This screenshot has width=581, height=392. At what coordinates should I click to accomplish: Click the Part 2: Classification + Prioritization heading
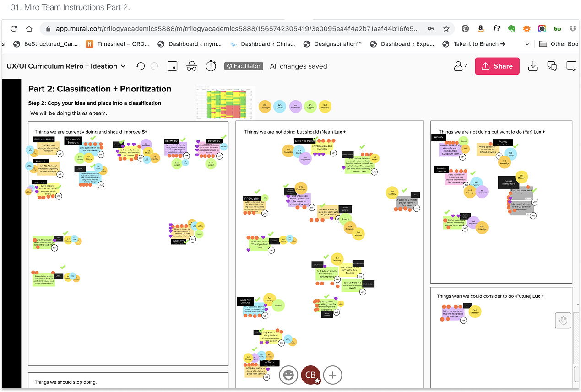(100, 89)
